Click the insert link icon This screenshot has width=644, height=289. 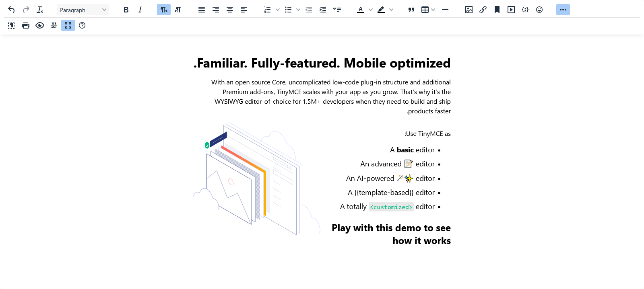pyautogui.click(x=483, y=10)
